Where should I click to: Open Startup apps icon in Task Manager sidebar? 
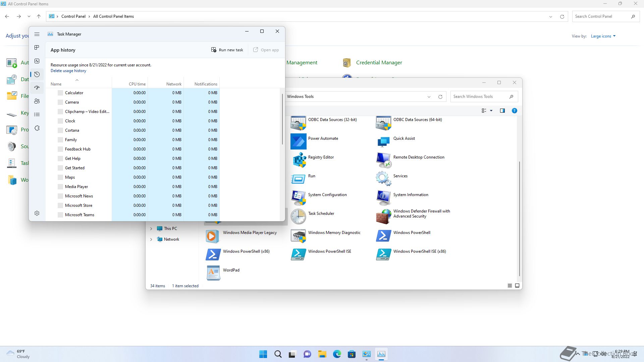coord(37,88)
